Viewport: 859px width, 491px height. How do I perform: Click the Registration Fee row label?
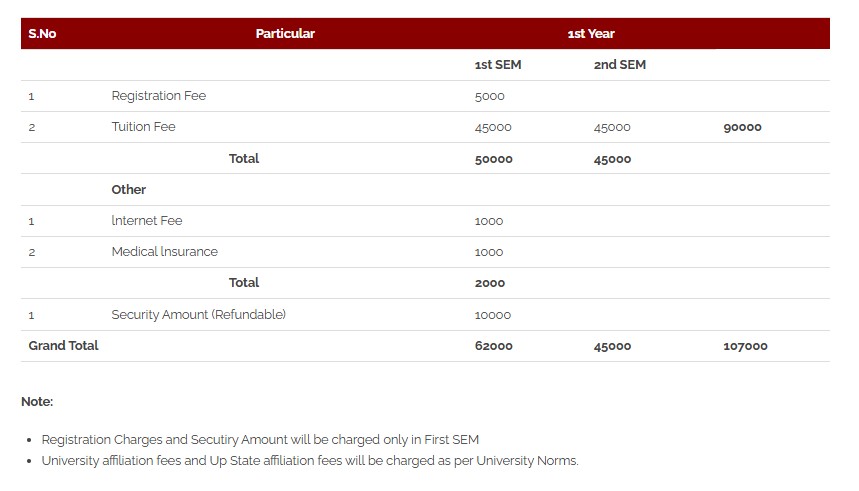tap(158, 96)
